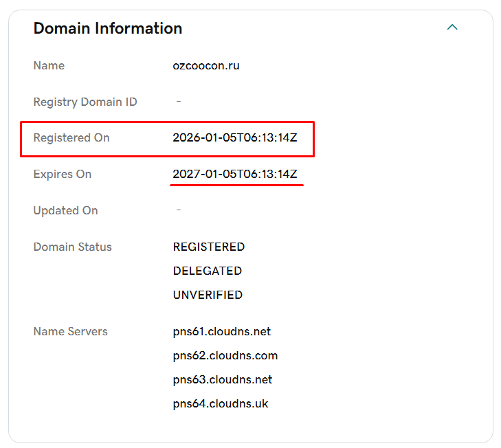Select the UNVERIFIED status text
501x448 pixels.
click(x=208, y=295)
